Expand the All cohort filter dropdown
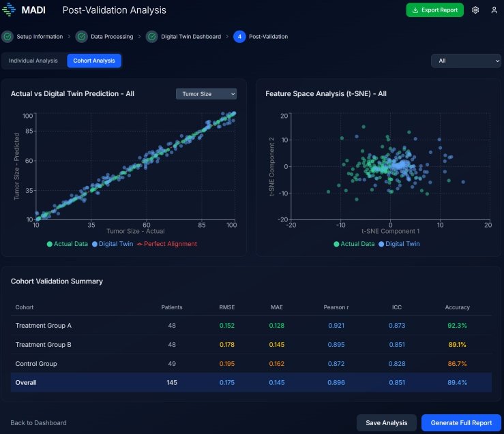The image size is (504, 434). pos(466,61)
